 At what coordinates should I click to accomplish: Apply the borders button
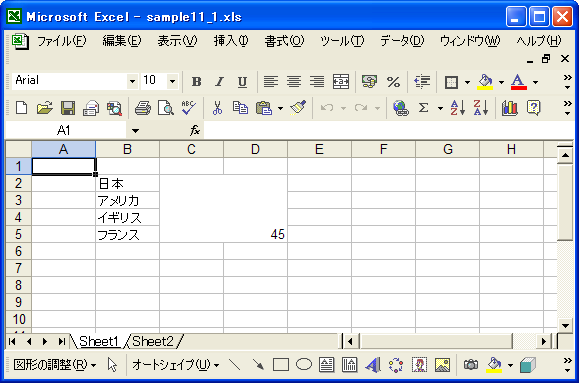[x=451, y=82]
